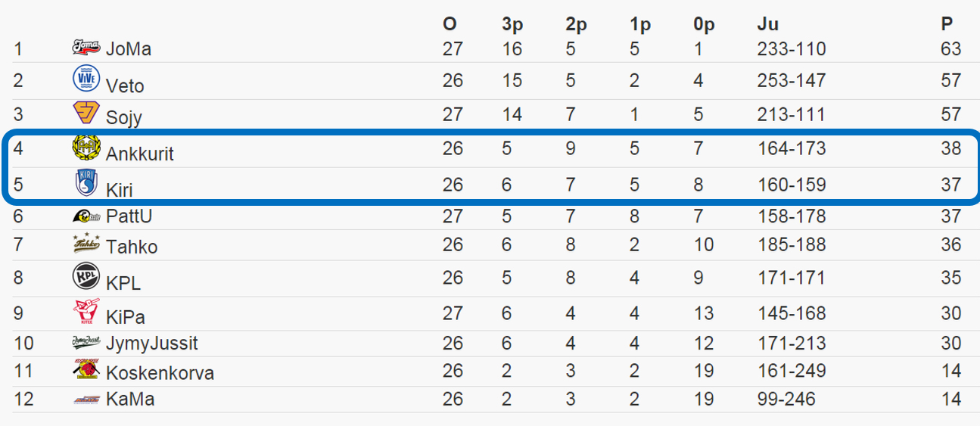Click the Veto team logo
Screen dimensions: 980x426
86,79
